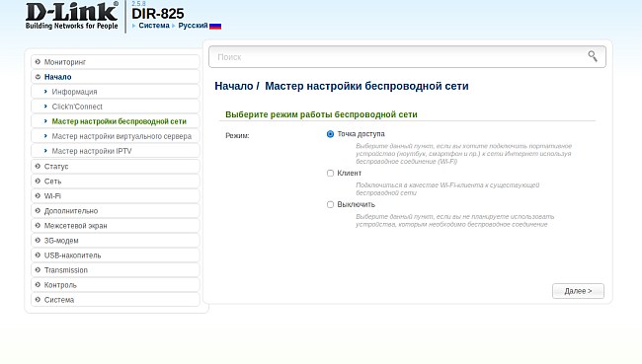The height and width of the screenshot is (364, 642).
Task: Focus the Поиск search field
Action: pos(407,57)
